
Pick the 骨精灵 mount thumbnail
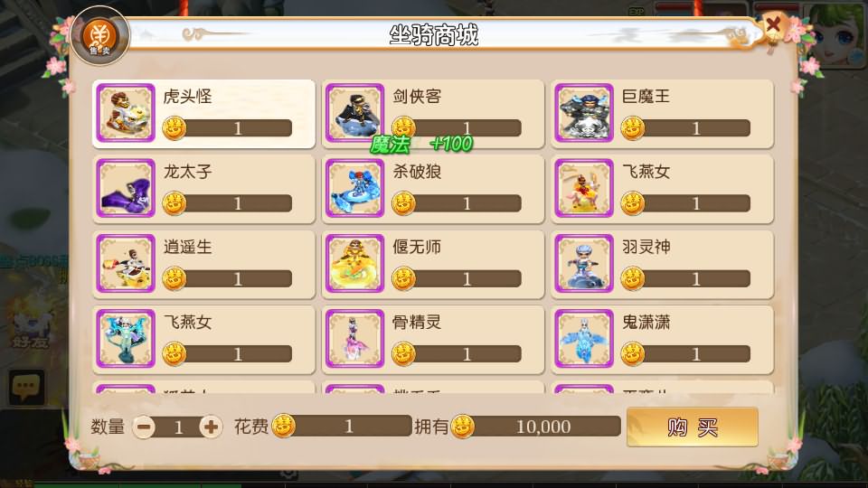354,339
